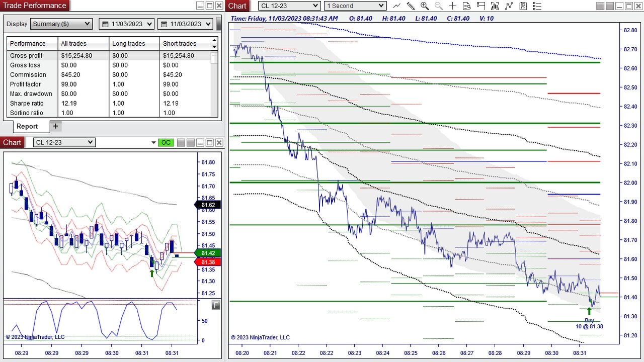Maximize the Trade Performance window

coord(209,6)
